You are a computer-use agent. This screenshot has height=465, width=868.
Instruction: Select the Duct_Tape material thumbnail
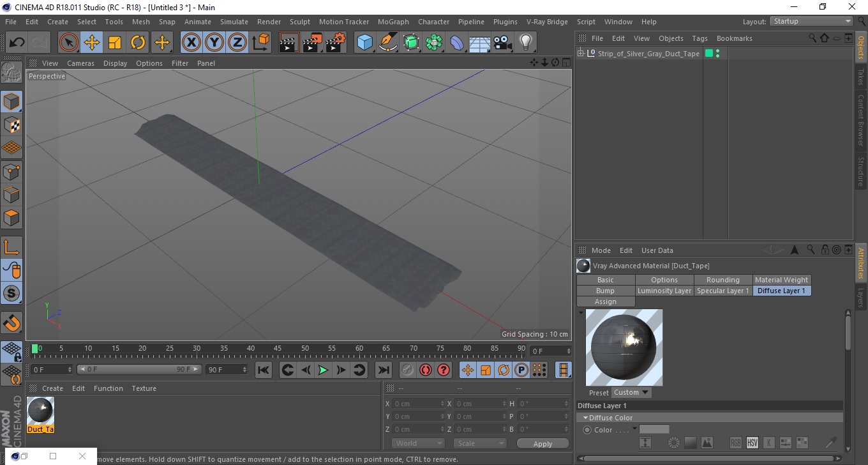(40, 411)
